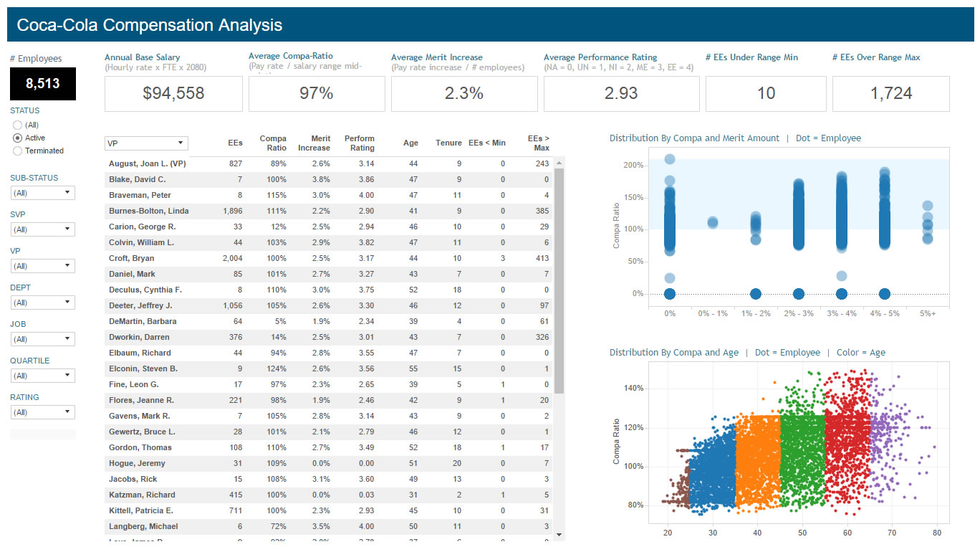Click the 0% - 1% merit axis label

point(713,313)
